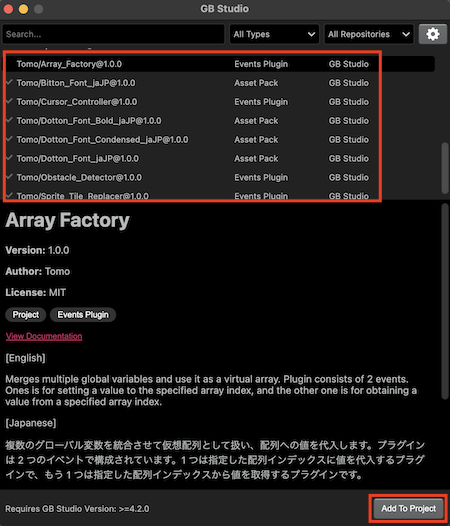Click checkmark beside Tomo/Obstacle_Detector
The width and height of the screenshot is (450, 526).
pos(9,177)
